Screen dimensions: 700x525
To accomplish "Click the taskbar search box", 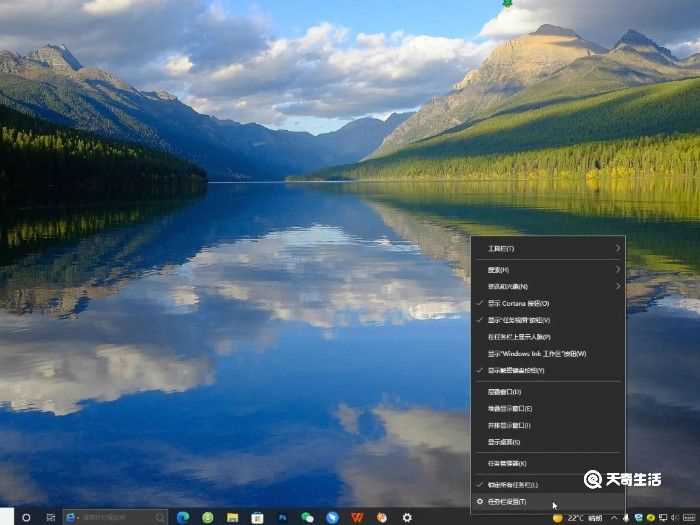I will click(115, 517).
